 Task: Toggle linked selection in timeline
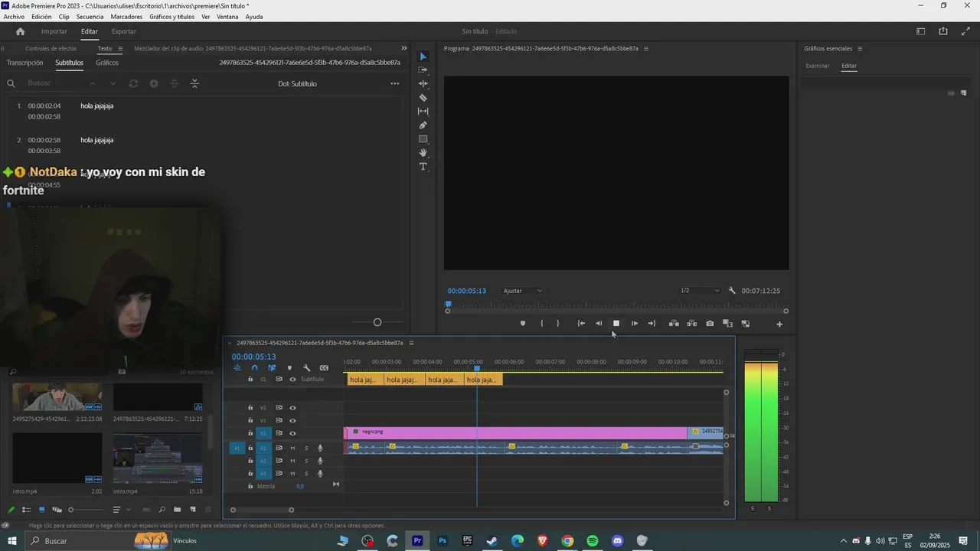click(272, 368)
